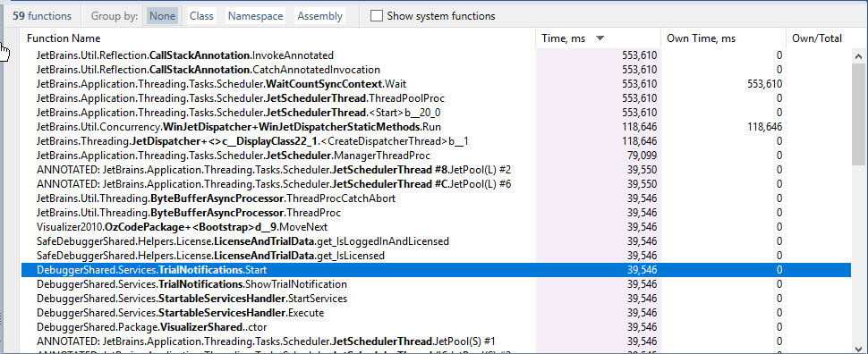Group functions by Assembly
This screenshot has height=354, width=868.
point(319,16)
